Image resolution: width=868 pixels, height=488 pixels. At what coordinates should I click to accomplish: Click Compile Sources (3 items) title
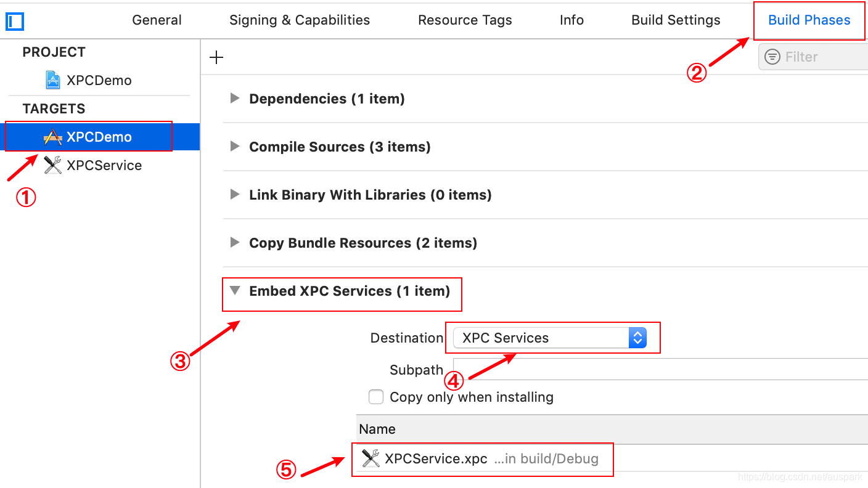(x=340, y=147)
